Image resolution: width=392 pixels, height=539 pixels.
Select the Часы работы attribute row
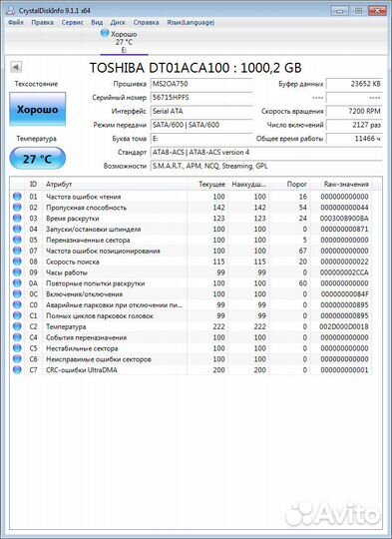pos(192,272)
